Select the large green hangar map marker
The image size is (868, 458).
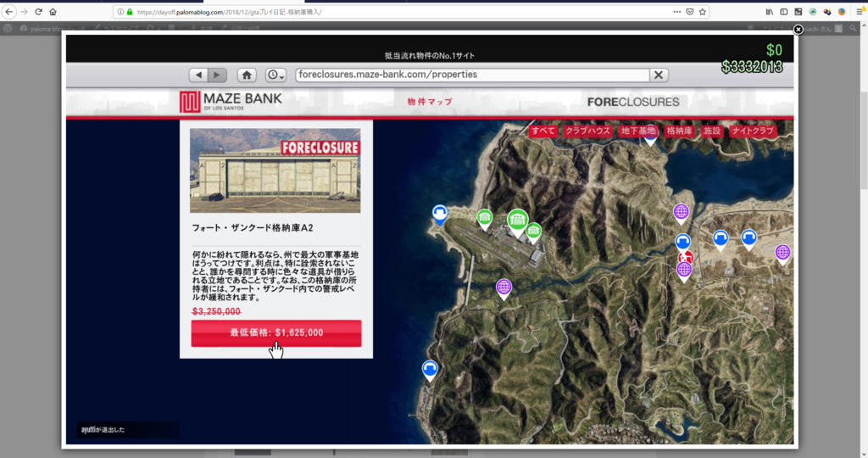518,222
